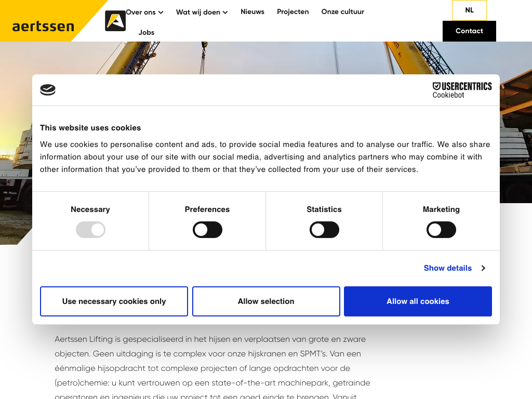
Task: Toggle the Necessary cookies switch
Action: (90, 230)
